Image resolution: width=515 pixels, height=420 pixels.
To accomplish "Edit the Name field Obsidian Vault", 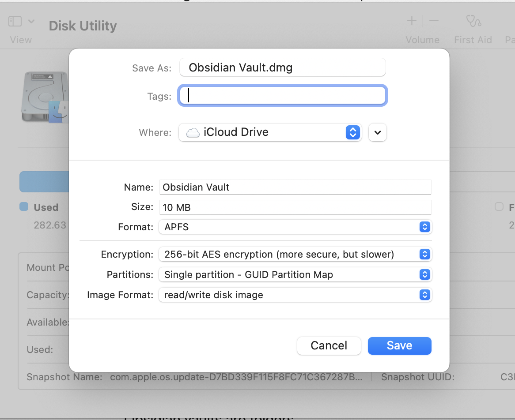I will point(295,187).
